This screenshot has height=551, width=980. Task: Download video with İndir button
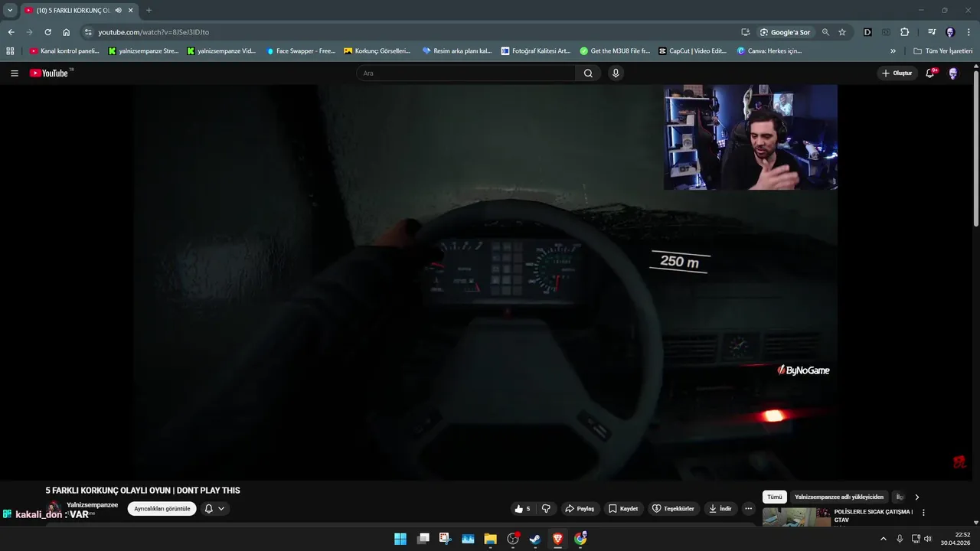point(720,509)
